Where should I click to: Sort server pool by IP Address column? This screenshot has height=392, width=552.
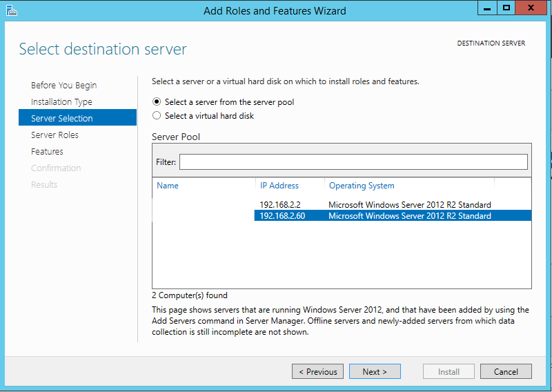click(279, 186)
